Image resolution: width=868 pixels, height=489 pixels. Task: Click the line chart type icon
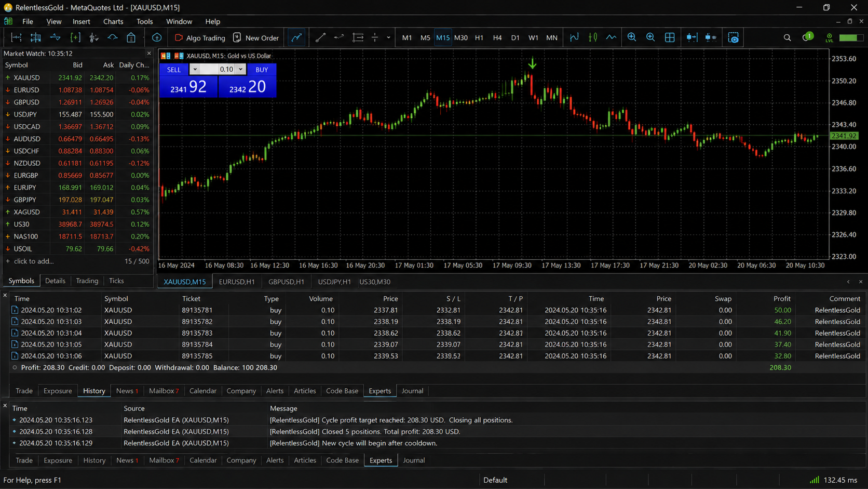tap(612, 37)
